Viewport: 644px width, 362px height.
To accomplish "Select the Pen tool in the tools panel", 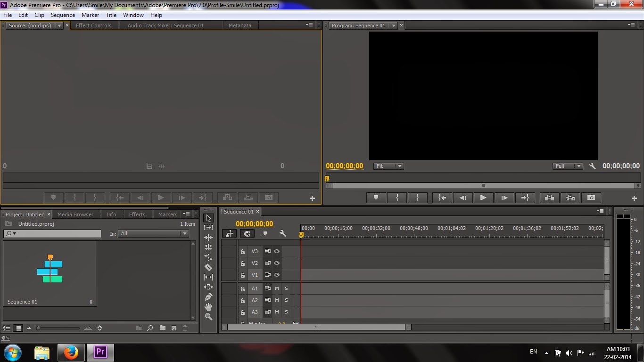I will pos(208,297).
